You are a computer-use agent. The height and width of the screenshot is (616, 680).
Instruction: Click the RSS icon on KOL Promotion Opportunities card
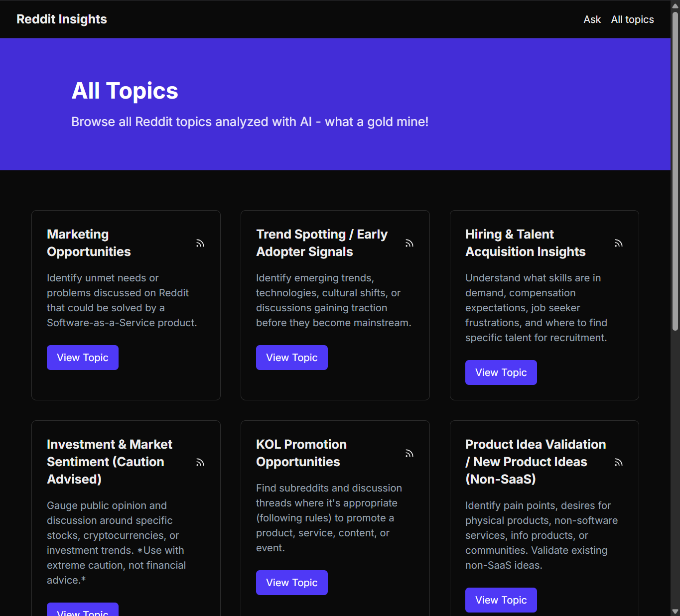click(x=409, y=453)
